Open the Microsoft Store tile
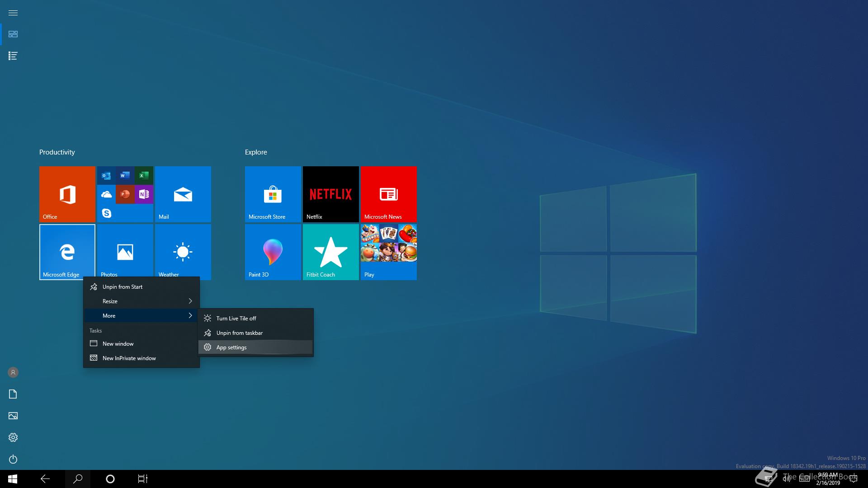Screen dimensions: 868x488 point(273,194)
